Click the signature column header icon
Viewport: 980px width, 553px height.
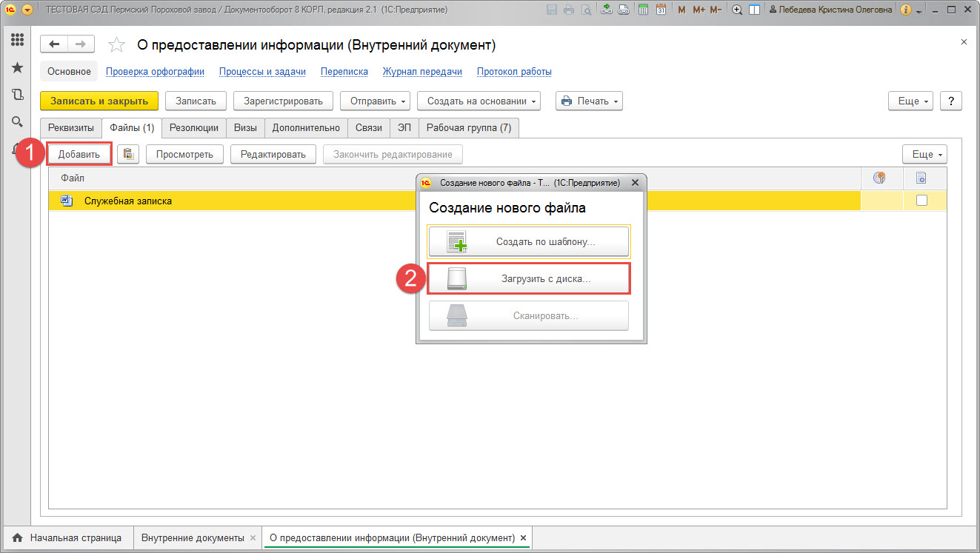click(x=879, y=178)
